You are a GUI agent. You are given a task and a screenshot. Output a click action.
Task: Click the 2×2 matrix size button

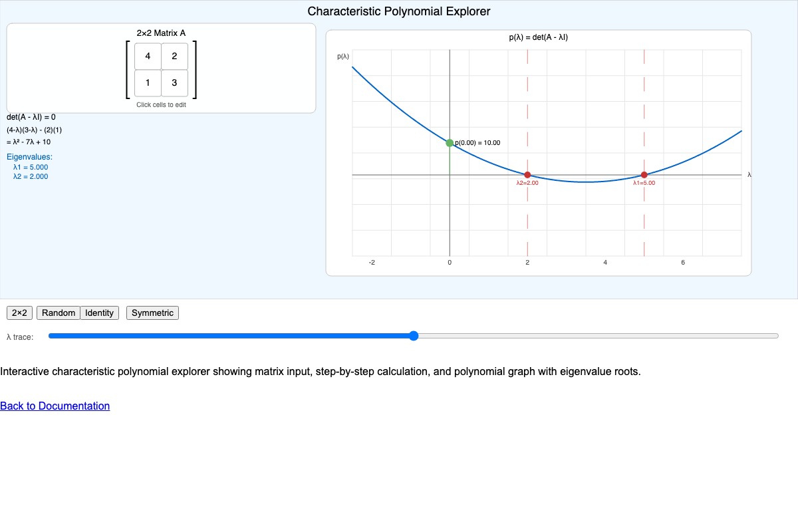(x=19, y=313)
